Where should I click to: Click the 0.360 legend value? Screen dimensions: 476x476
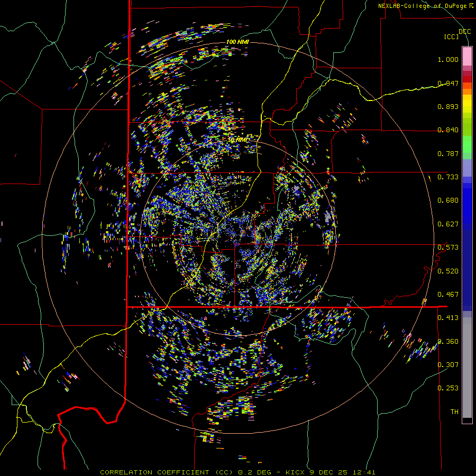[448, 342]
